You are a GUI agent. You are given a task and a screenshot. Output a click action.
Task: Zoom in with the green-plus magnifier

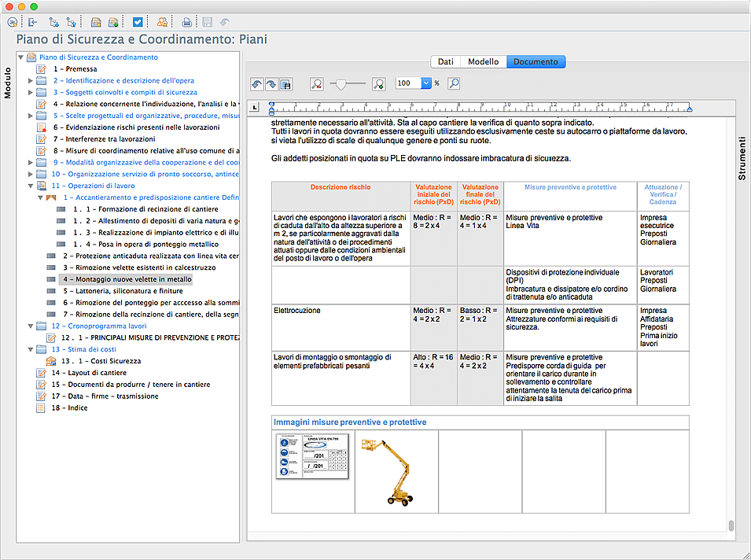(378, 84)
